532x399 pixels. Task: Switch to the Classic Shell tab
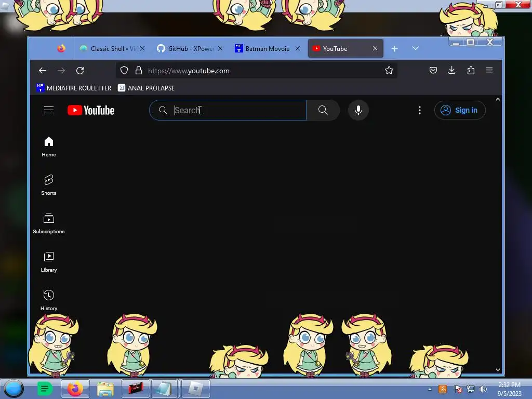pyautogui.click(x=112, y=48)
